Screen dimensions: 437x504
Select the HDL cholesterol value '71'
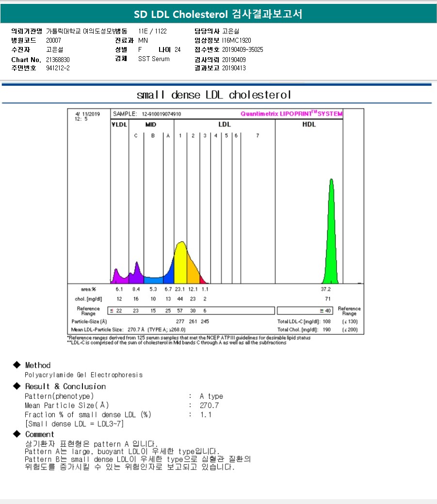coord(327,299)
